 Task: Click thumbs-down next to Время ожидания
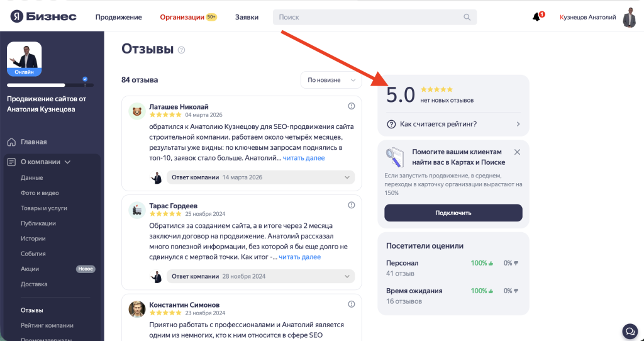click(x=516, y=291)
